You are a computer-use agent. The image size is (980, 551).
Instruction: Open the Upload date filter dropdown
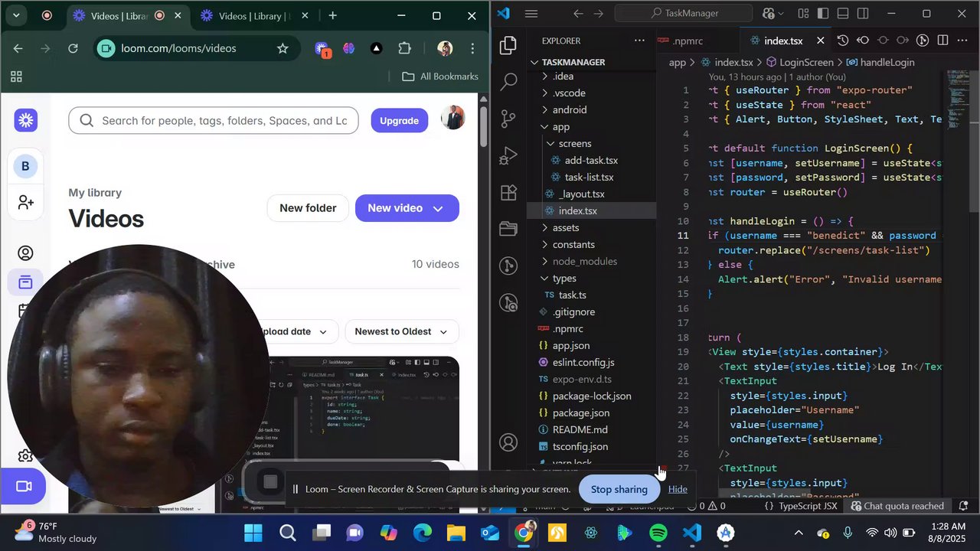tap(293, 331)
